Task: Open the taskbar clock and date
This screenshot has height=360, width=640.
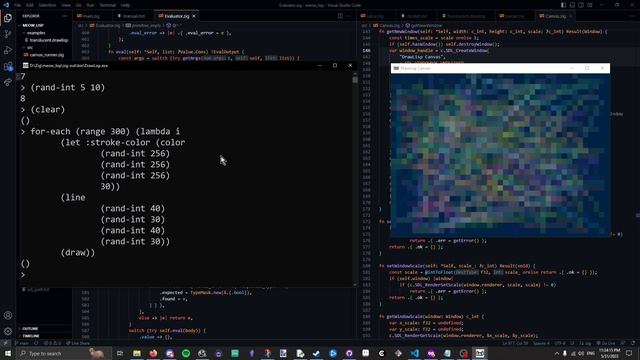Action: tap(609, 353)
